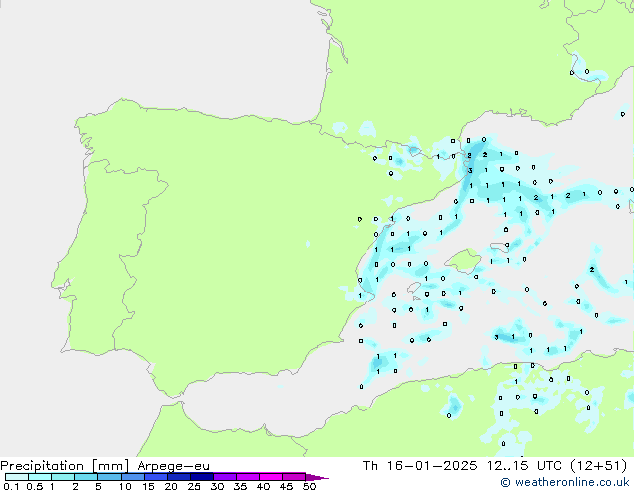Click the 1 mm legend color swatch
This screenshot has width=634, height=490.
(x=63, y=477)
